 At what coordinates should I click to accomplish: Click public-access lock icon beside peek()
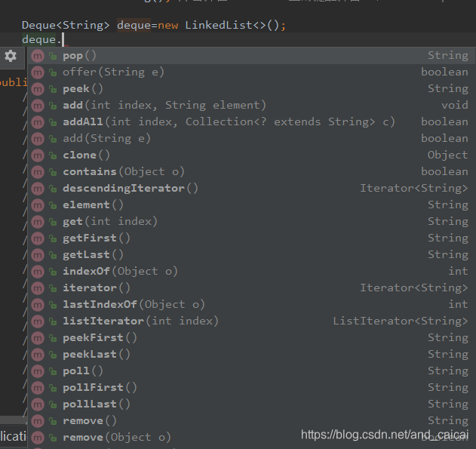coord(53,89)
